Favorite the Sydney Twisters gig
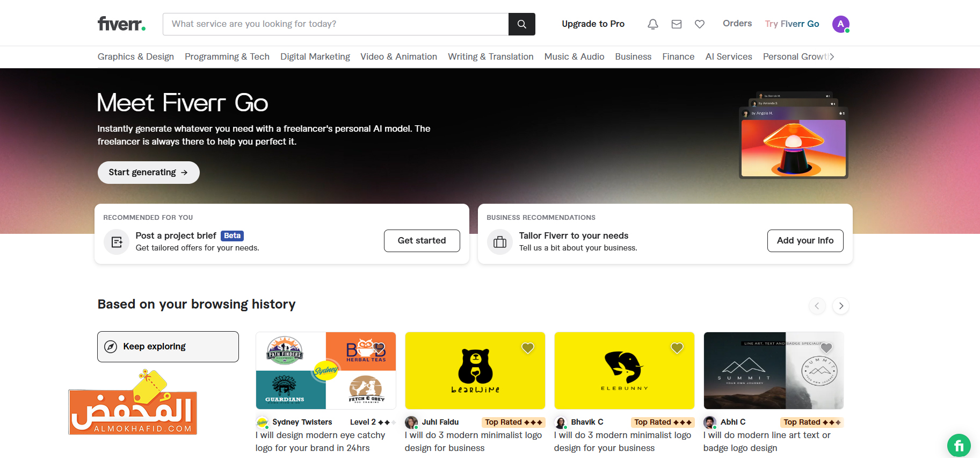The width and height of the screenshot is (980, 458). 379,348
